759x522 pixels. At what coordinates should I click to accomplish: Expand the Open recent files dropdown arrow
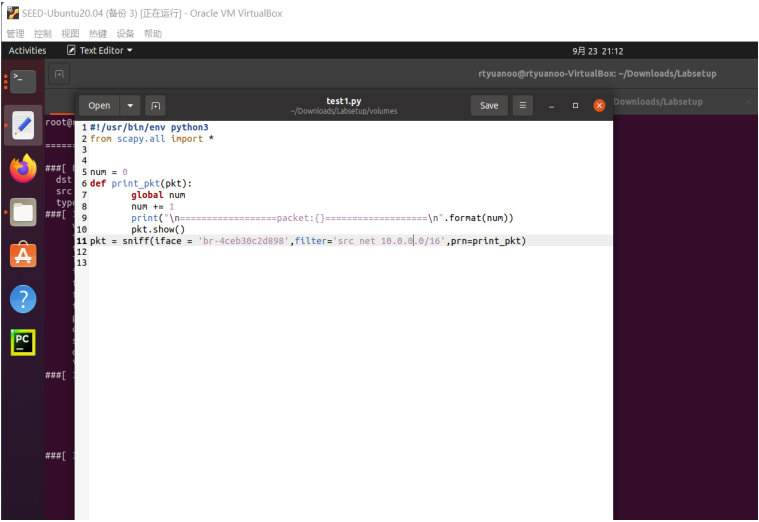(130, 106)
